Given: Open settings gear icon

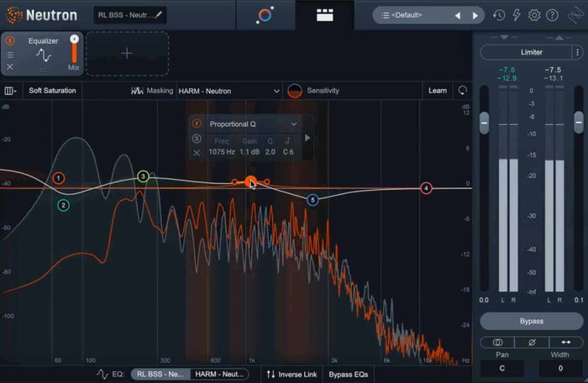Looking at the screenshot, I should (534, 15).
